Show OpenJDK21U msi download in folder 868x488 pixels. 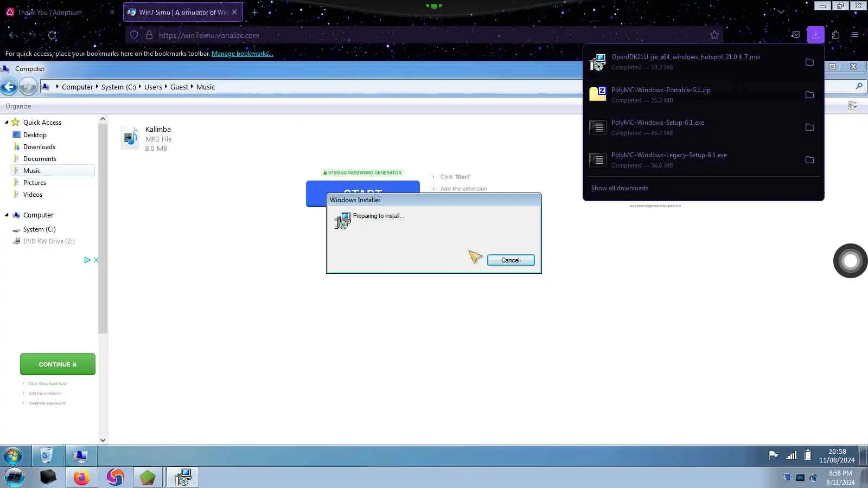[x=809, y=62]
